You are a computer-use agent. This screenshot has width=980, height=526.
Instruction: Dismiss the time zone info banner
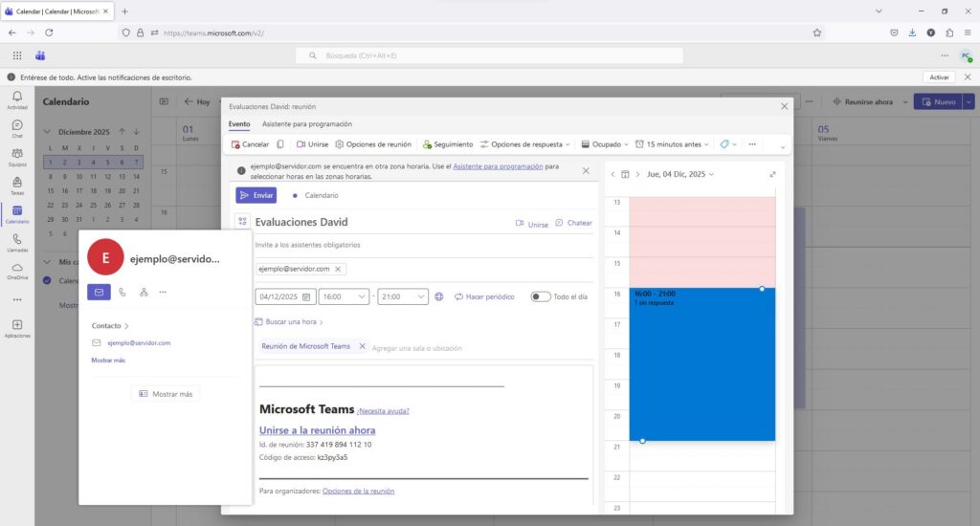[x=586, y=171]
